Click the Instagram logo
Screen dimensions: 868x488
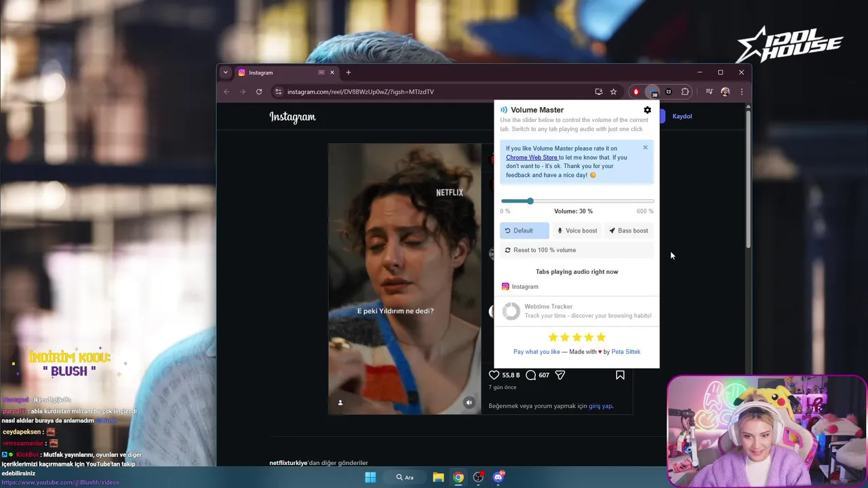point(292,117)
